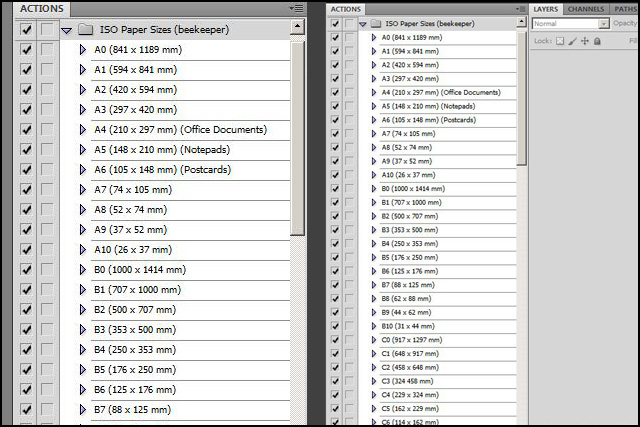Open the enlarged Actions panel flyout menu icon

coord(296,8)
